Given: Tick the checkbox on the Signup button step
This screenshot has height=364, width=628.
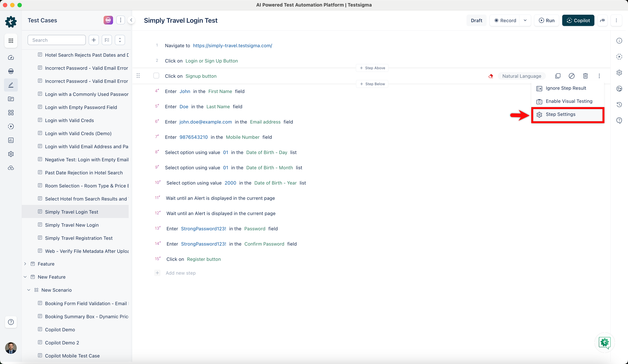Looking at the screenshot, I should point(156,76).
